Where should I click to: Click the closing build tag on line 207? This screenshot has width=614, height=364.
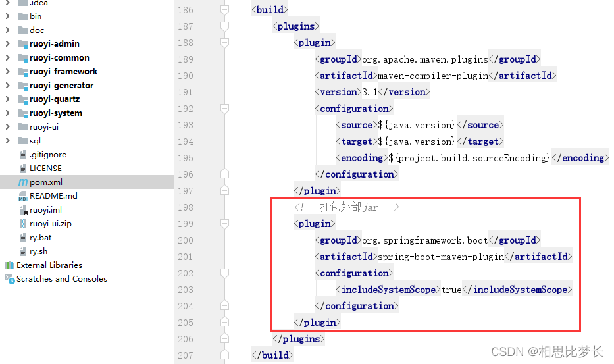click(272, 355)
